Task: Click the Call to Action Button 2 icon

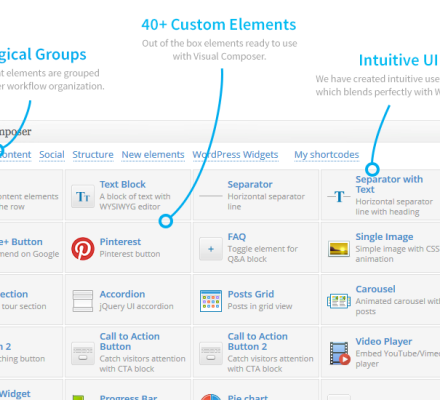Action: (211, 353)
